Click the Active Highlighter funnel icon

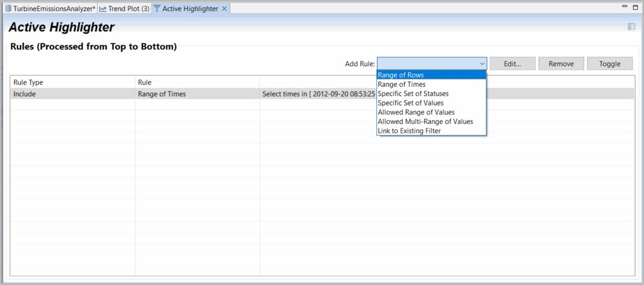click(157, 9)
